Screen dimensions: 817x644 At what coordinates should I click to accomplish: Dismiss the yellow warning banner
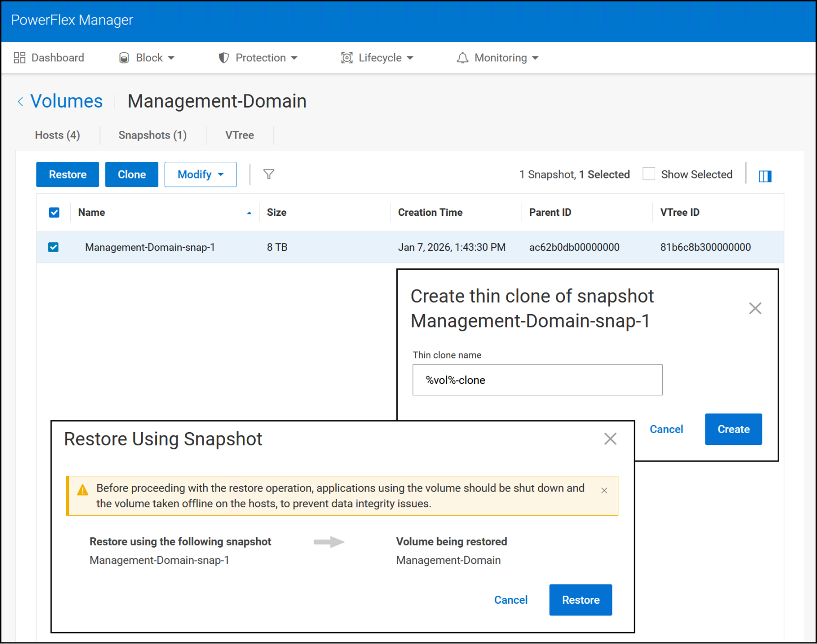(x=604, y=491)
